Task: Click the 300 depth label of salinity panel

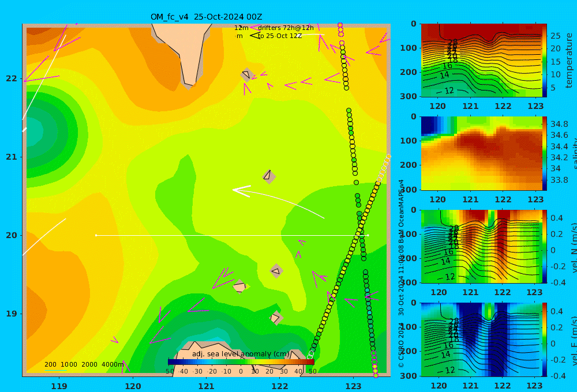Action: [409, 190]
